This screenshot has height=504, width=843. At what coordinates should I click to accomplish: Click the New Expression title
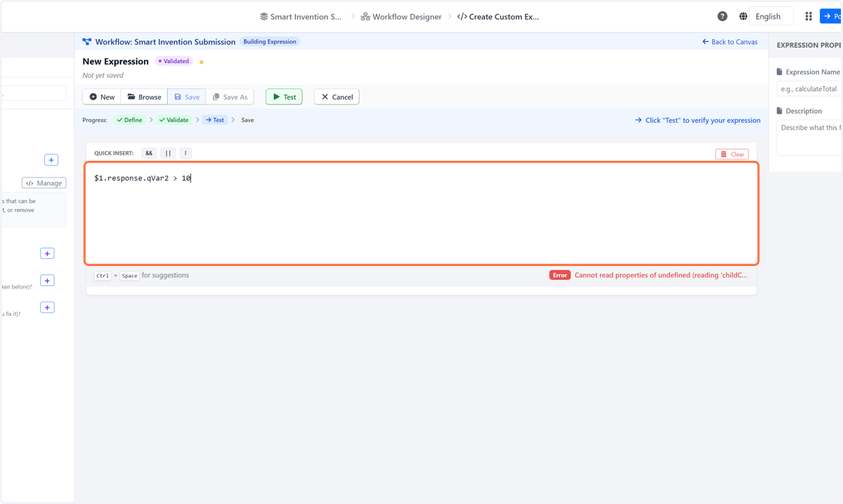[x=116, y=62]
